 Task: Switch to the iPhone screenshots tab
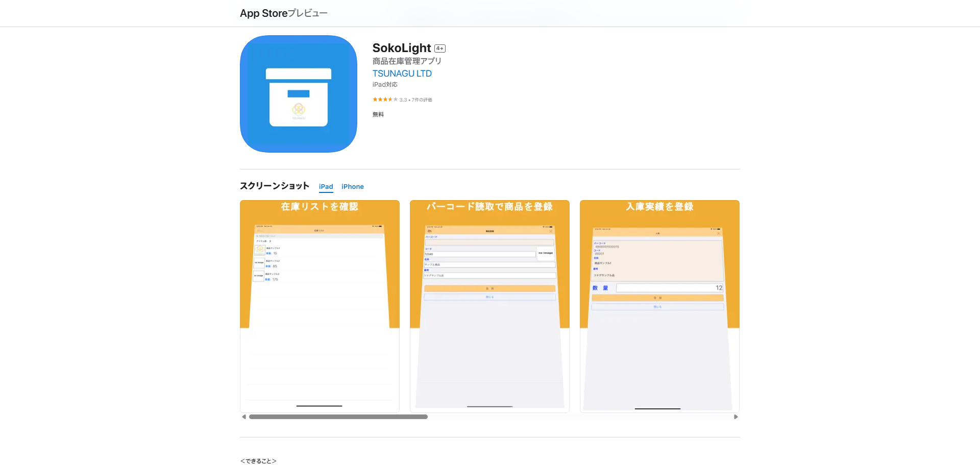click(353, 187)
